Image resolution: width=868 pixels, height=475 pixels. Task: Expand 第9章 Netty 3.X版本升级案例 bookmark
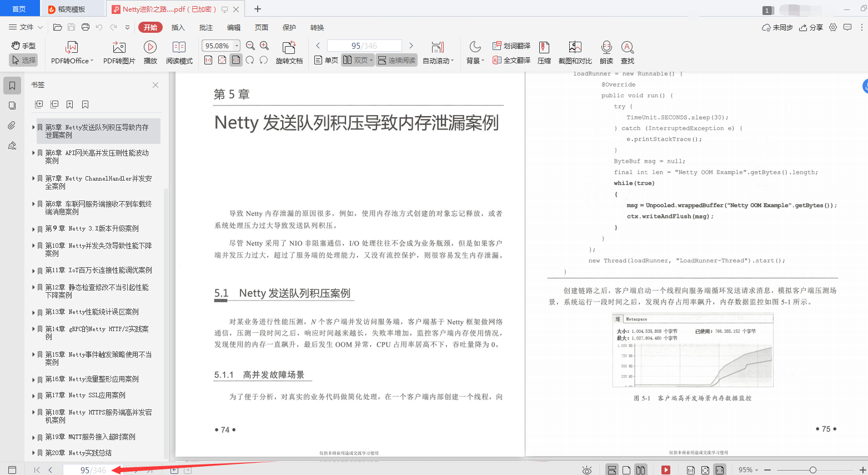pos(33,229)
